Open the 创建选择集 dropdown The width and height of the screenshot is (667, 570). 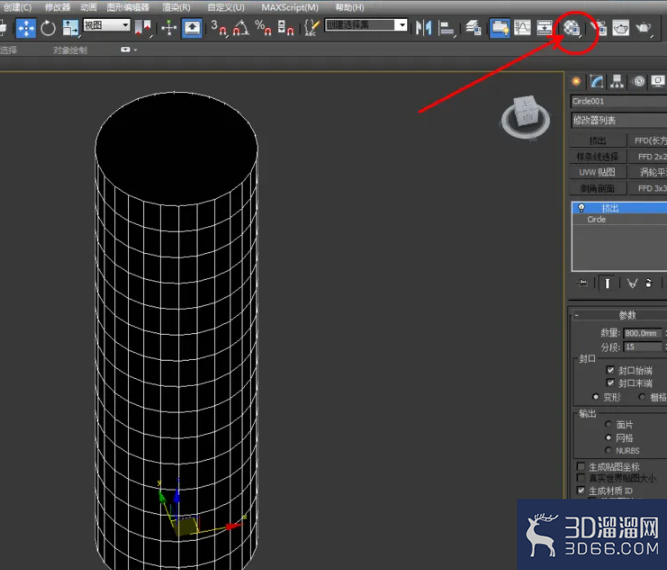point(366,25)
